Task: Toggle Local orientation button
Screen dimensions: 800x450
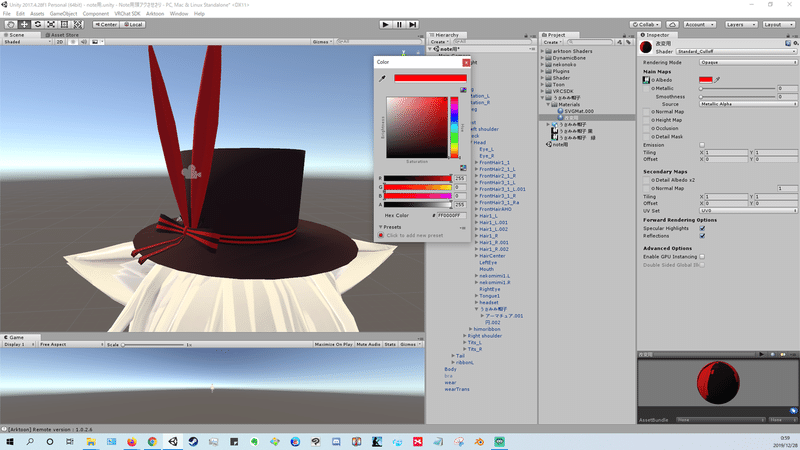Action: point(133,24)
